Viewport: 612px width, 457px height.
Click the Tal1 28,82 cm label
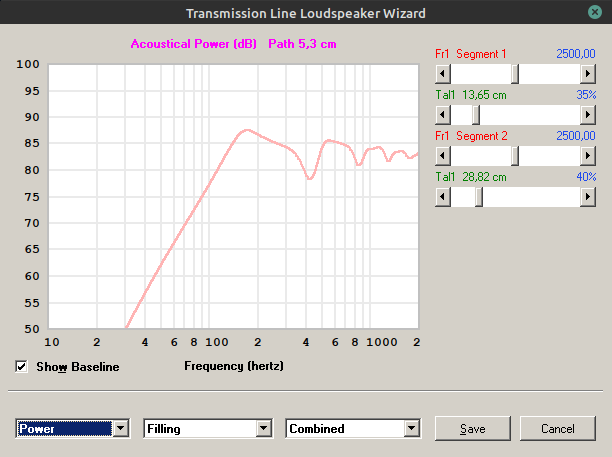point(471,177)
